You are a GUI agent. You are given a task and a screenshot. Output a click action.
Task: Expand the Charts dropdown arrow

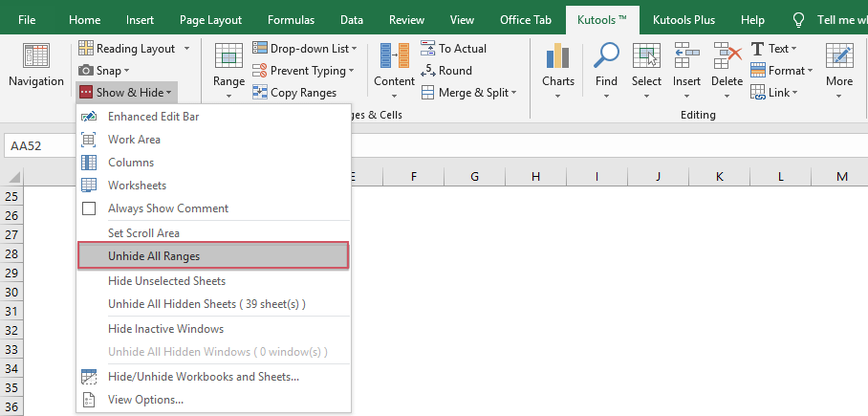558,97
